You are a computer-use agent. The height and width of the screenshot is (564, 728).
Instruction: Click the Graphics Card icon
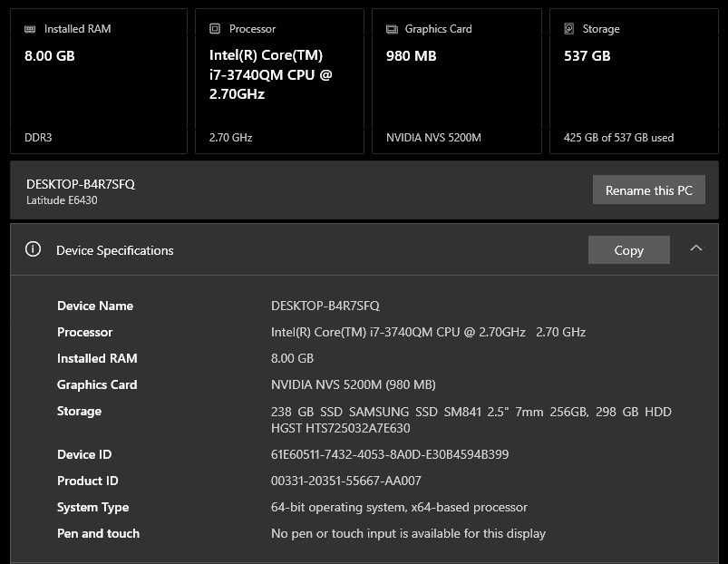coord(392,29)
